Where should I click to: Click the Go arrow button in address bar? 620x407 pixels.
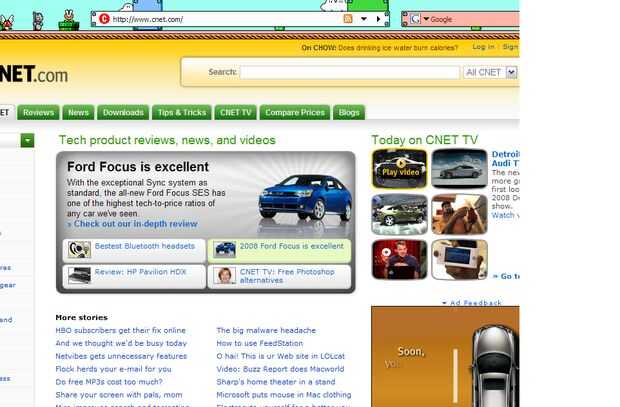coord(378,19)
